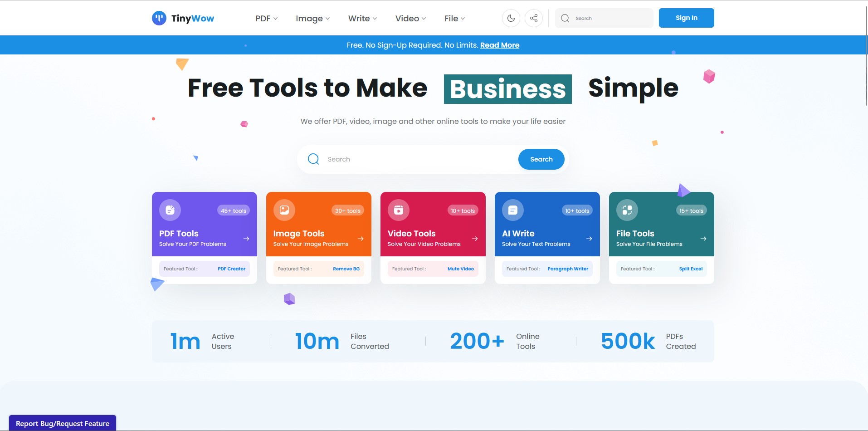
Task: Click the 'Solve Your Video Problems' text
Action: pyautogui.click(x=424, y=244)
